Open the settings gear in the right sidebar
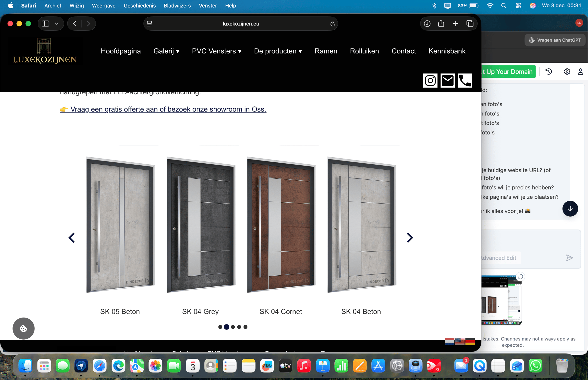This screenshot has height=380, width=588. tap(567, 72)
